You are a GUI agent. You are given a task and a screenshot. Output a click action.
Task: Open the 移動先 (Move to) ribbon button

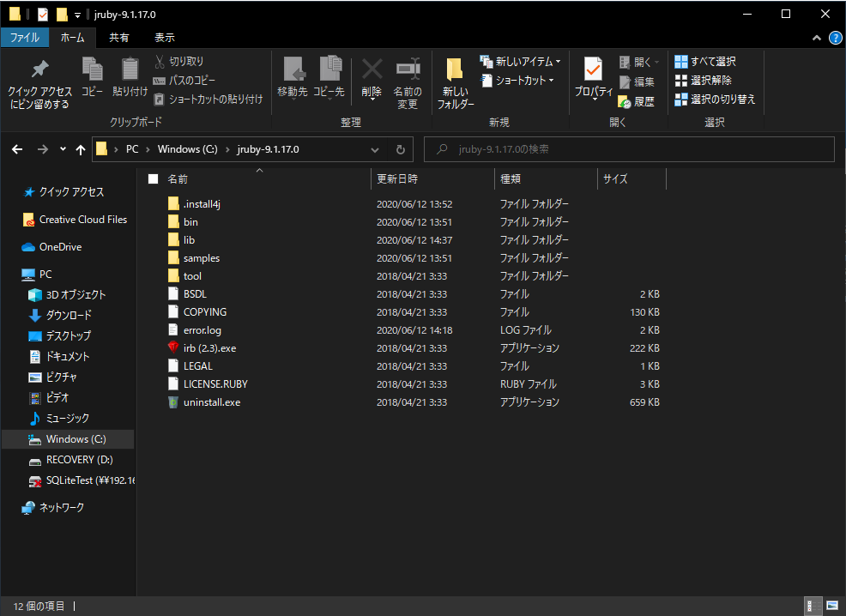pos(293,78)
